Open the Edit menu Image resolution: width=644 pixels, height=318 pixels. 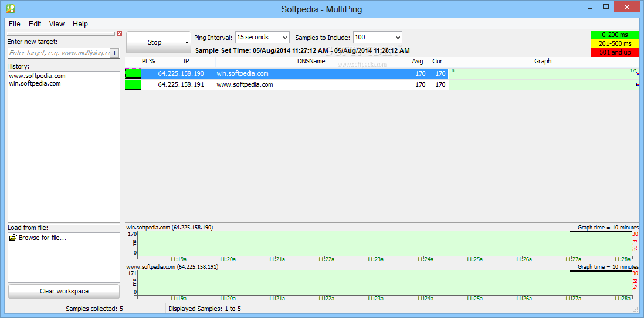35,24
